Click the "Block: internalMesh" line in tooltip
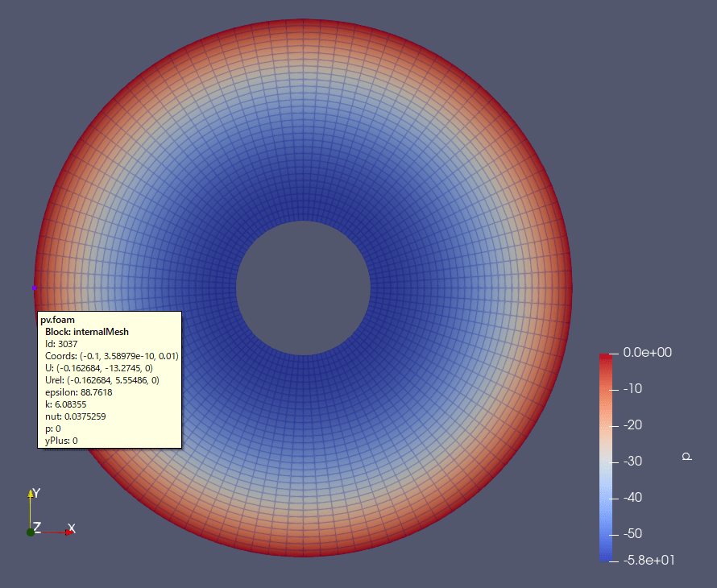This screenshot has width=717, height=588. tap(87, 332)
